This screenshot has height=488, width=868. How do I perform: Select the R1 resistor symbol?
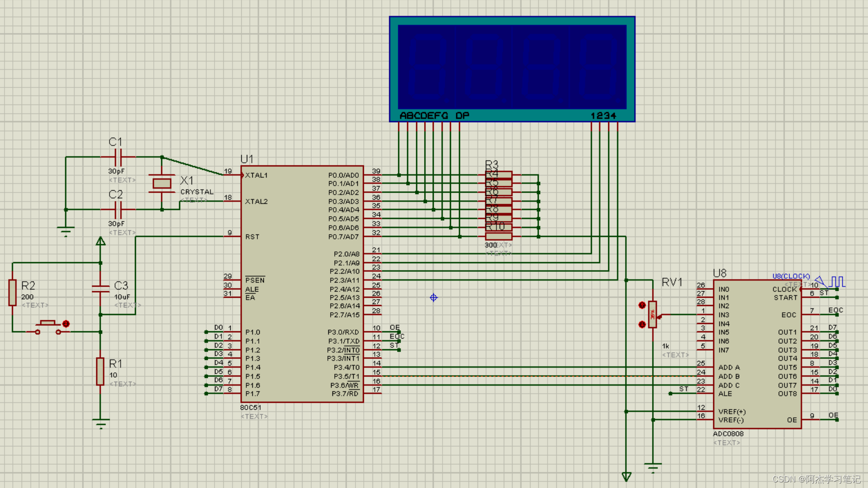point(100,371)
